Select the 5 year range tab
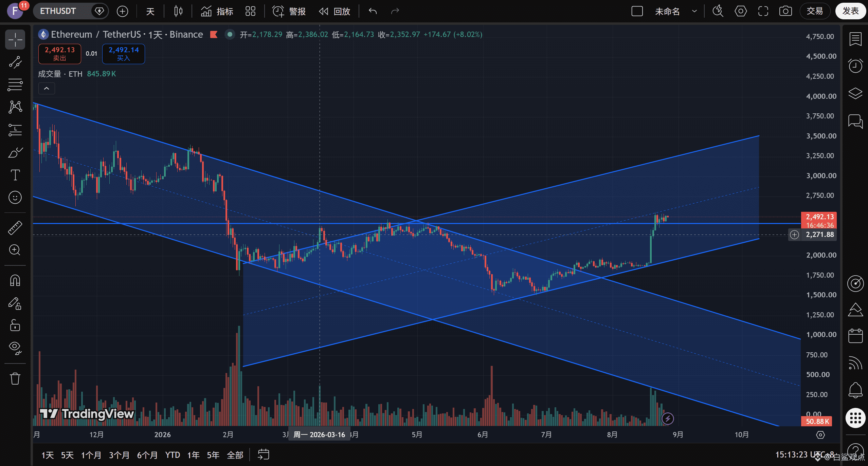The height and width of the screenshot is (466, 868). pos(213,455)
